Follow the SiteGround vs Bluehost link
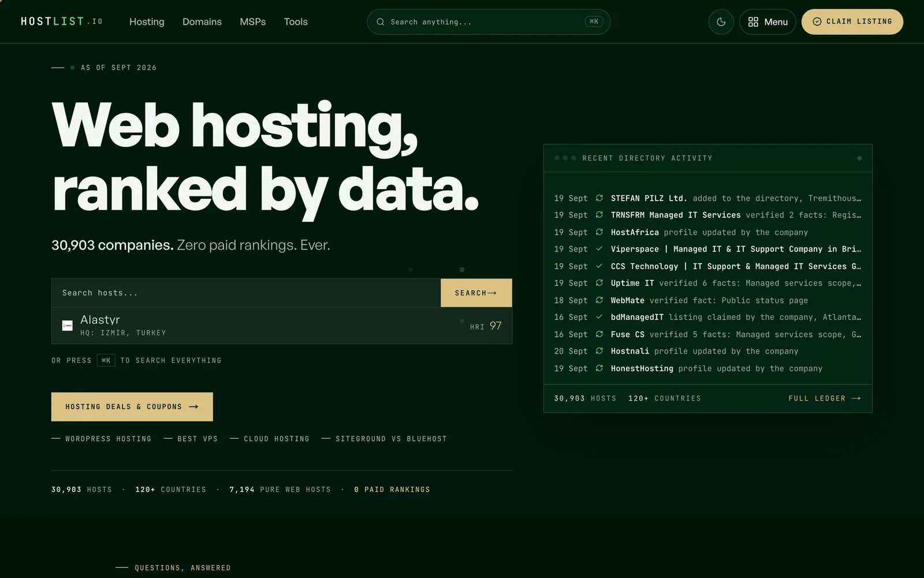Viewport: 924px width, 578px height. coord(384,439)
